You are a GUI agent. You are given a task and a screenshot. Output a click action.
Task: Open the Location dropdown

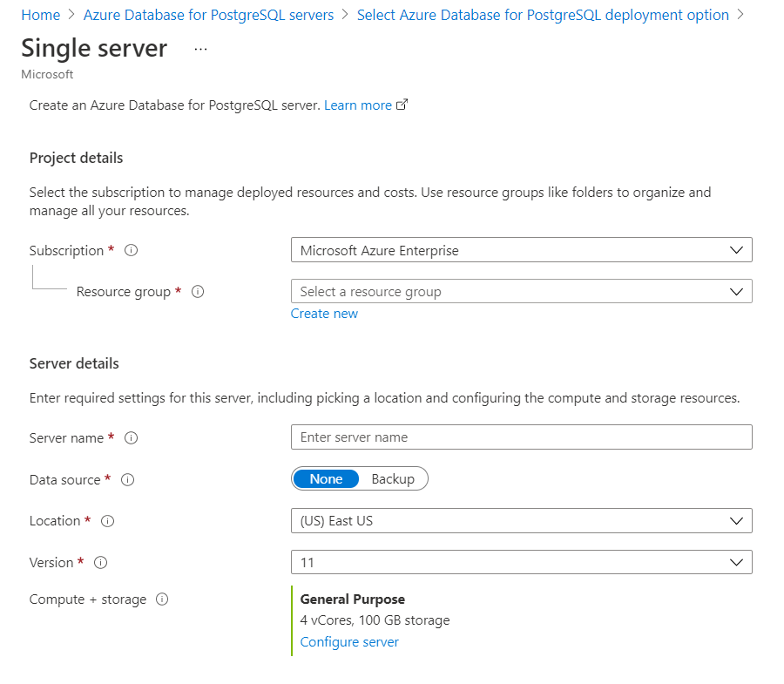pos(521,521)
